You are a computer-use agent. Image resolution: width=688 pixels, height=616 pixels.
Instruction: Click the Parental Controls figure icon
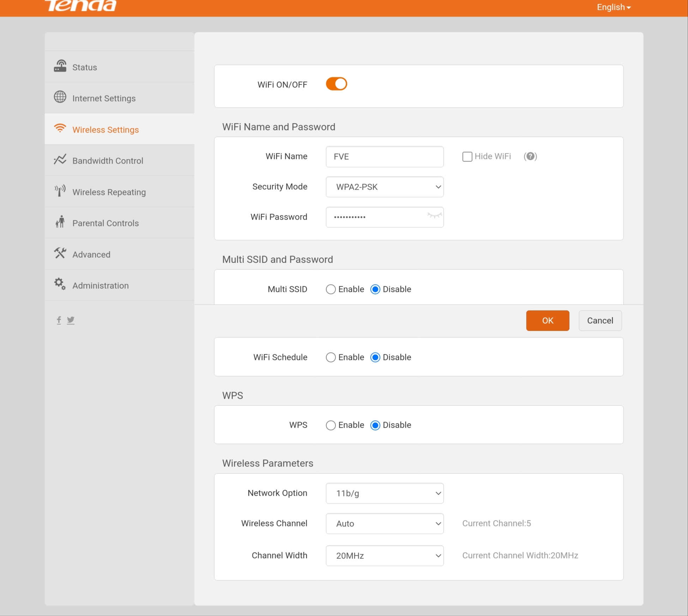[60, 222]
